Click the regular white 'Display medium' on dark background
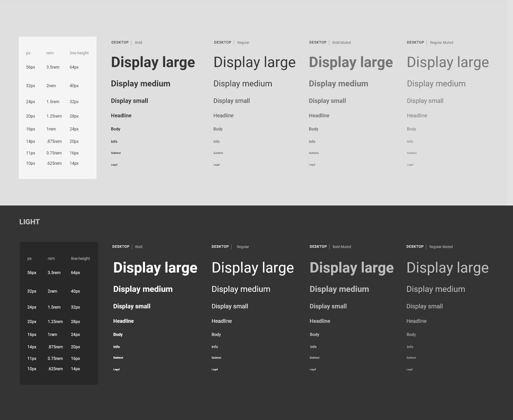Viewport: 513px width, 420px height. [241, 289]
